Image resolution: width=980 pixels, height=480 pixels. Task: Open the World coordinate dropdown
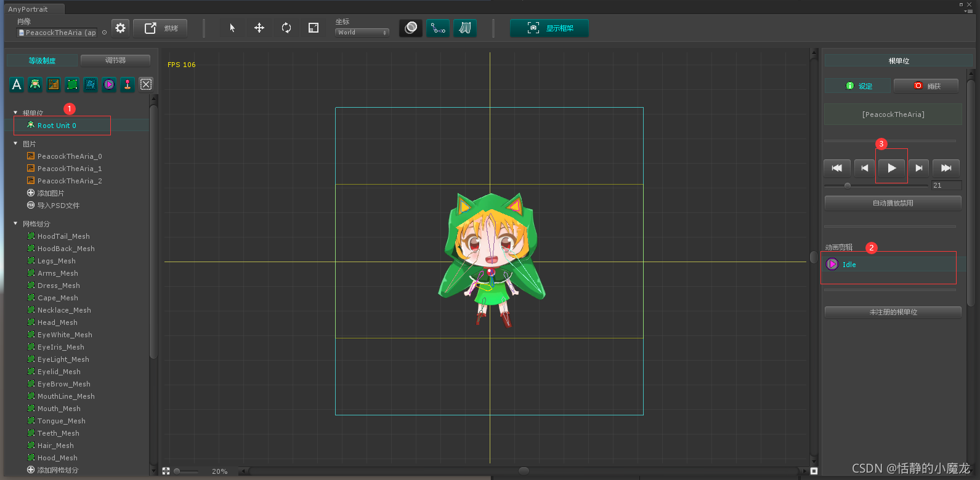[x=362, y=33]
